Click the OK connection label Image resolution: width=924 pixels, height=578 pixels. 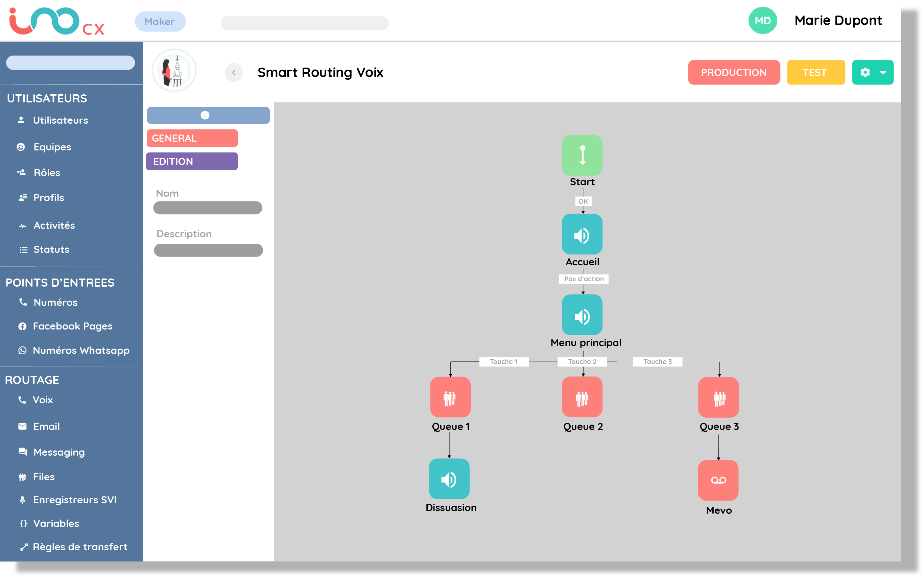point(583,201)
